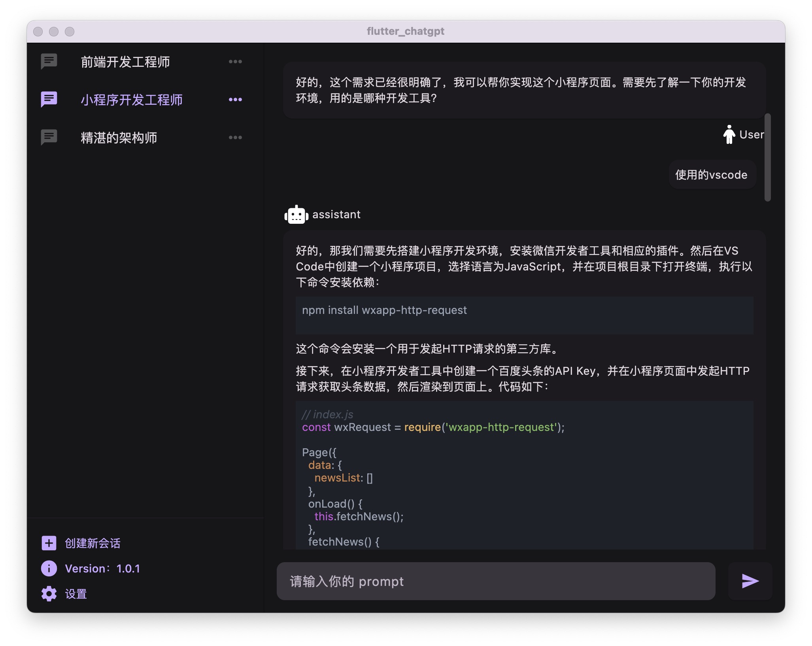The image size is (812, 646).
Task: Open more options for 前端开发工程师
Action: 235,62
